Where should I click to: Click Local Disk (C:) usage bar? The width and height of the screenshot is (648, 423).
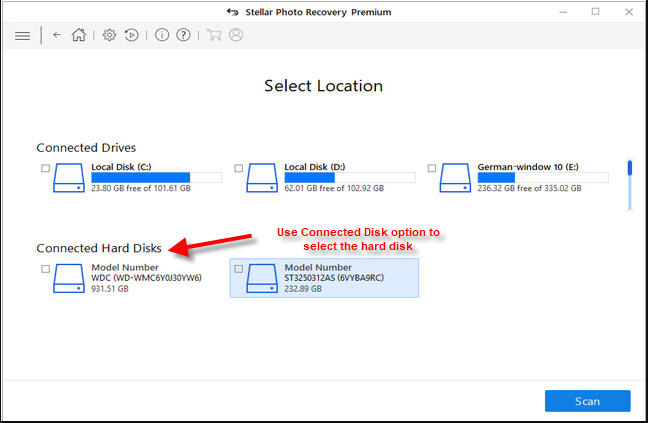click(157, 178)
